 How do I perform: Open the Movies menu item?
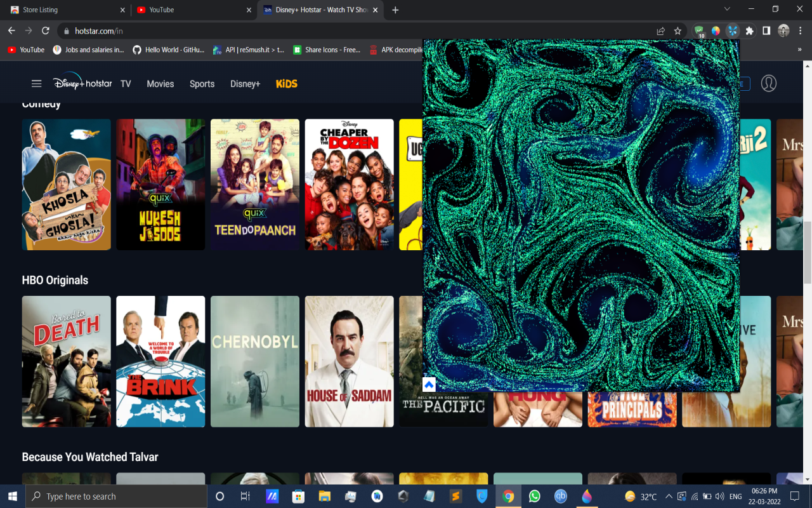[x=160, y=84]
